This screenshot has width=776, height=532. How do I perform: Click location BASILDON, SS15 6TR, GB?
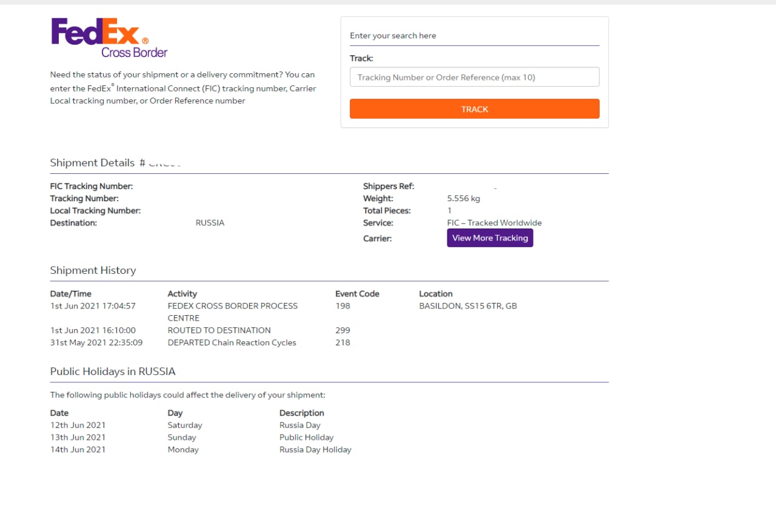point(468,306)
